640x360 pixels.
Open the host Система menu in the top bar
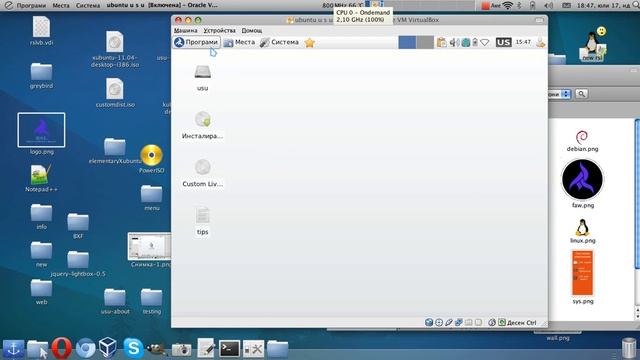88,5
